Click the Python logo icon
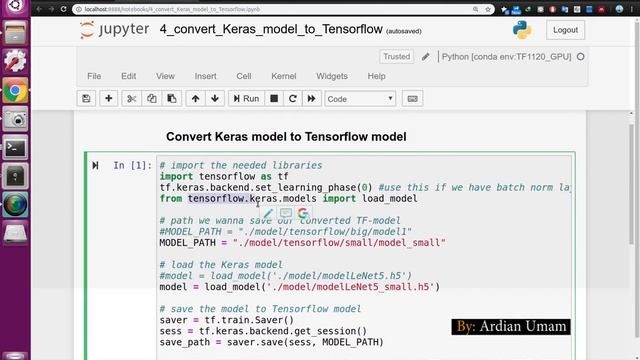640x360 pixels. (522, 30)
